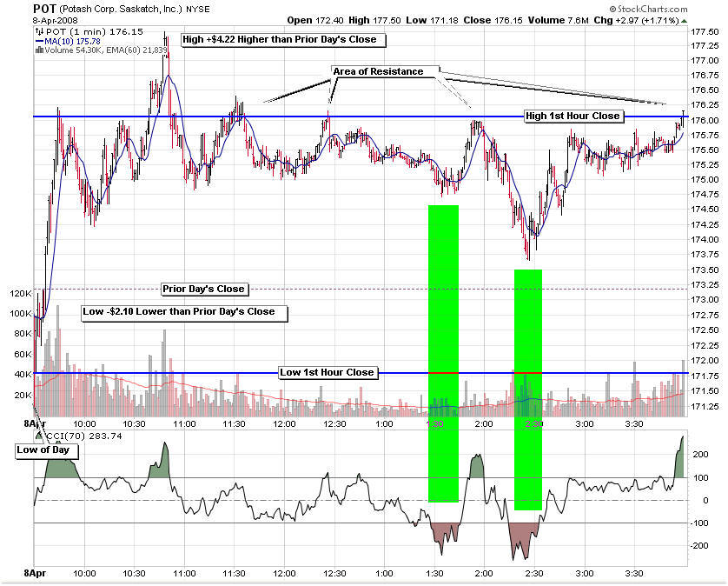
Task: Click 176.00 on the price axis
Action: coord(704,120)
